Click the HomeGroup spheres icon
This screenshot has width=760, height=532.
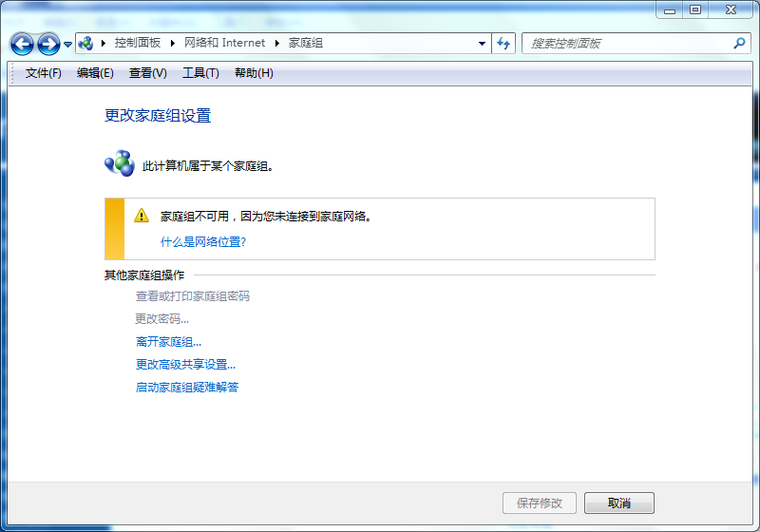click(120, 163)
